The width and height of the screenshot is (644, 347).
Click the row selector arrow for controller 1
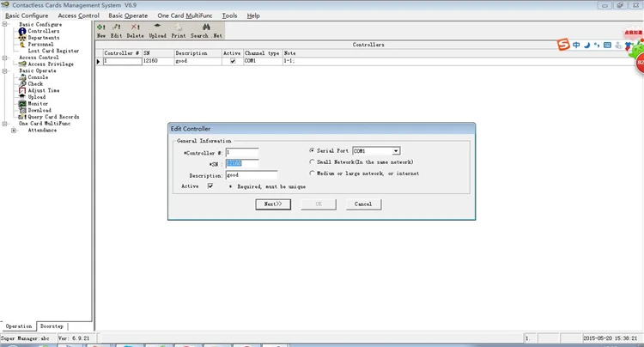(x=99, y=61)
